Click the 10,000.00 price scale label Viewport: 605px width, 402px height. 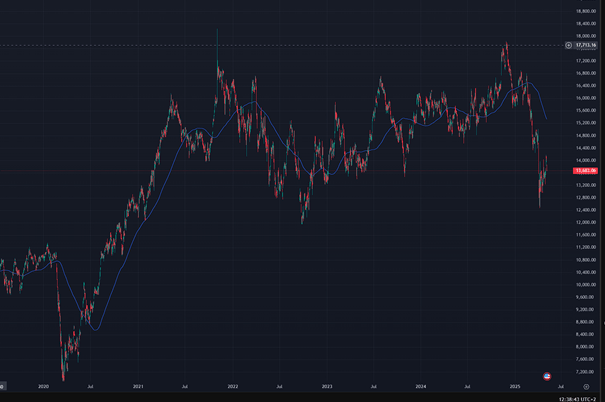tap(586, 284)
